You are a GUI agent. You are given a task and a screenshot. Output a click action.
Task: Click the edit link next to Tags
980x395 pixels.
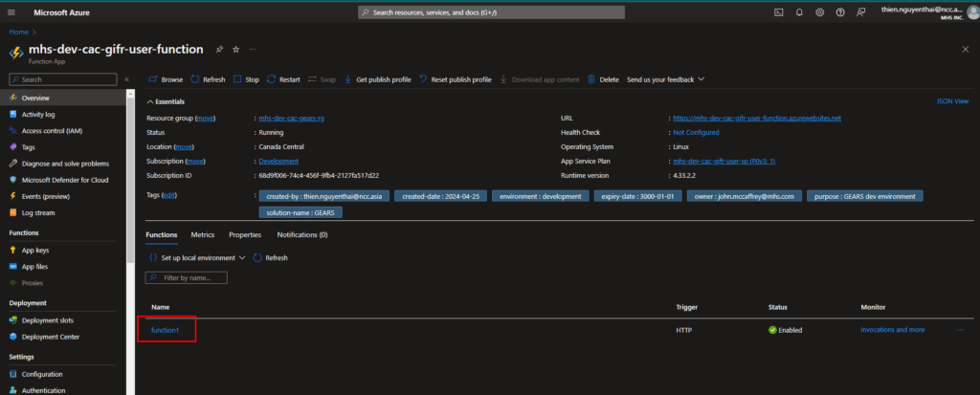coord(169,196)
